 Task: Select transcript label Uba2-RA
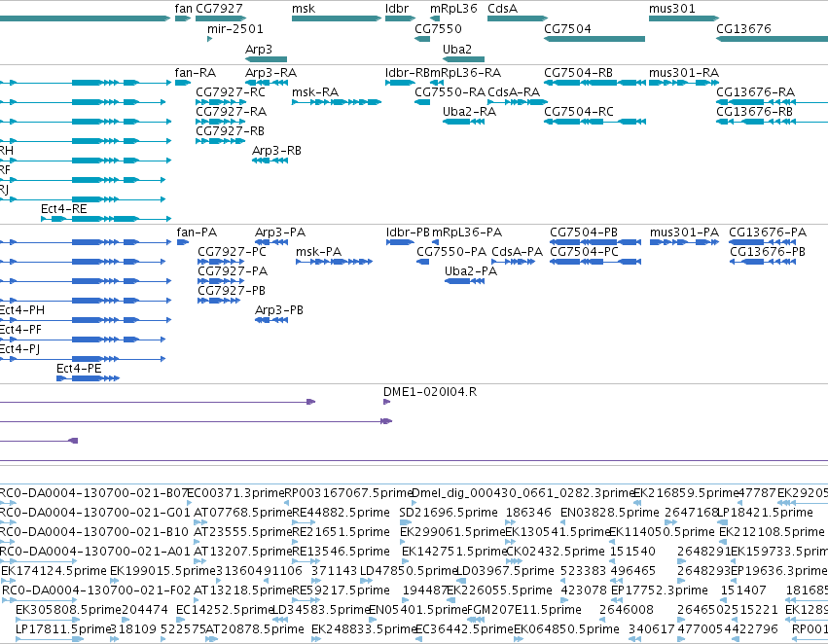[x=469, y=111]
